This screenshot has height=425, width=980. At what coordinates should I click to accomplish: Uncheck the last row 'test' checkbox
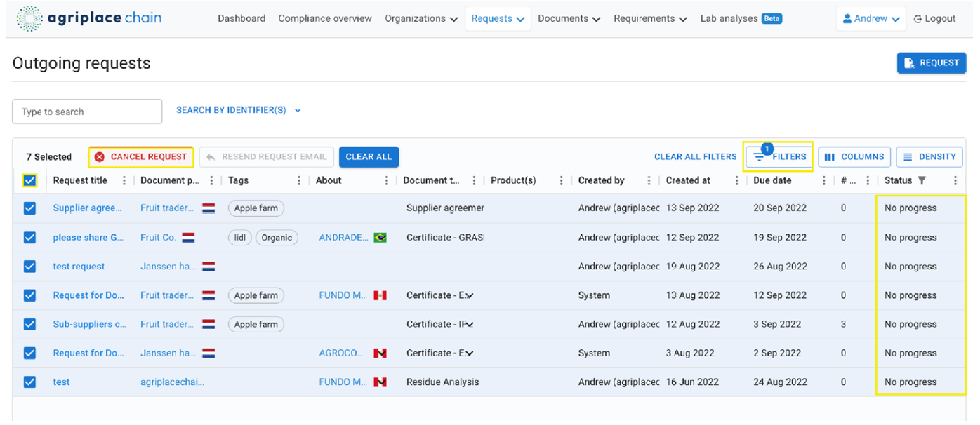click(x=29, y=382)
